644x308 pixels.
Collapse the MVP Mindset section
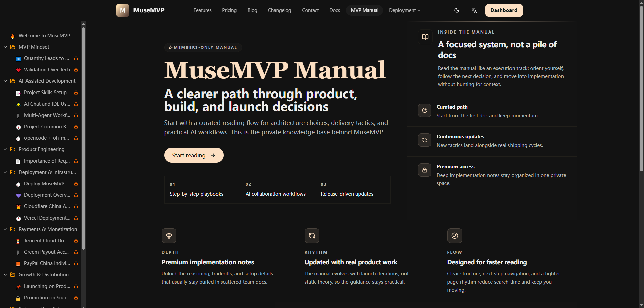coord(5,47)
